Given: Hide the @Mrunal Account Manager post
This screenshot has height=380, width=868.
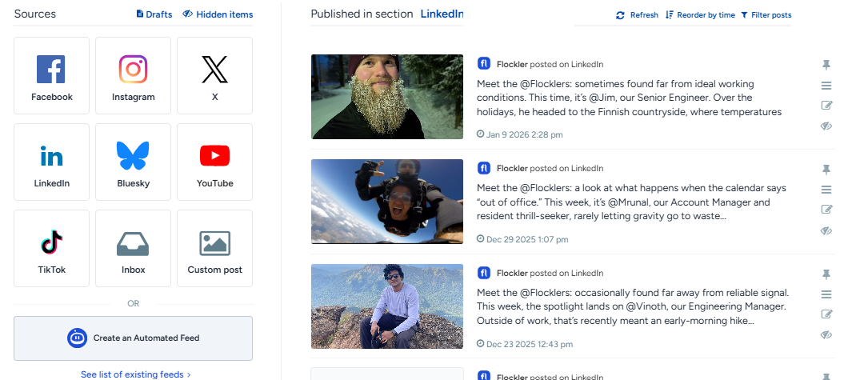Looking at the screenshot, I should coord(826,230).
